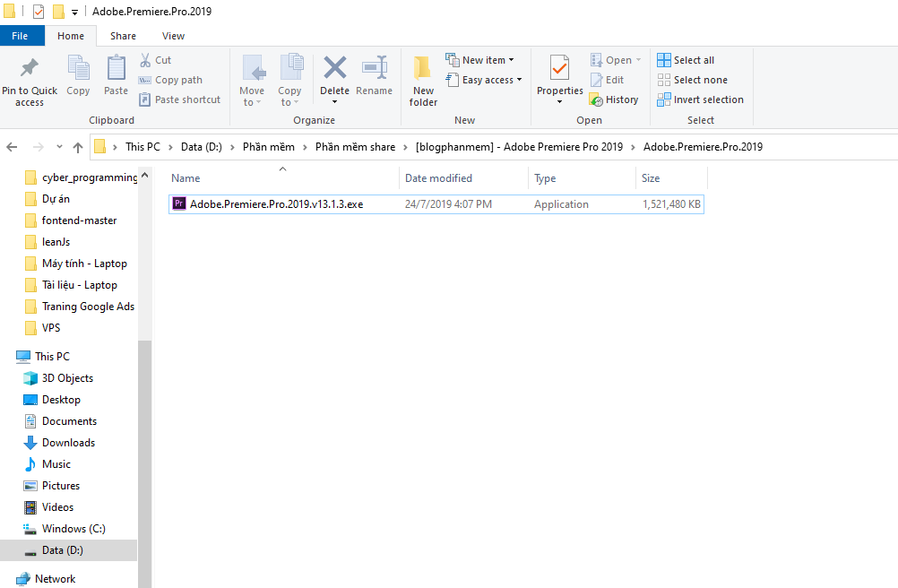Open leanJs folder in sidebar
This screenshot has height=588, width=898.
47,242
